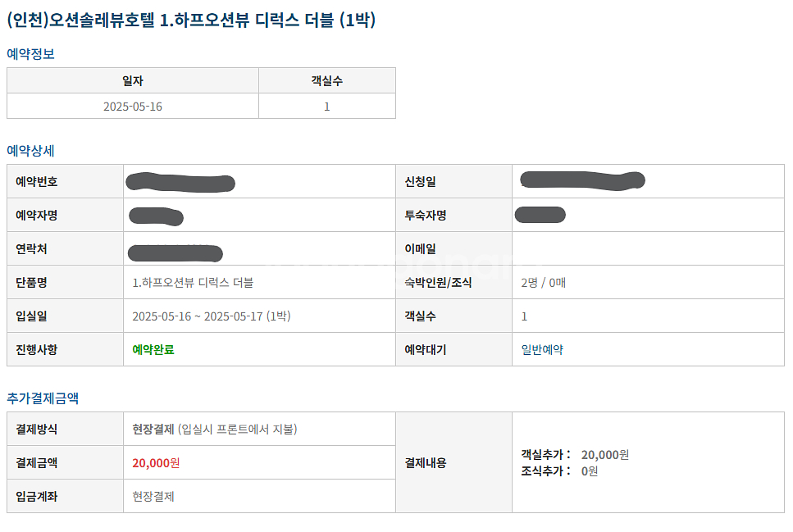This screenshot has width=793, height=532.
Task: Click the green 예약완료 status text
Action: 153,350
